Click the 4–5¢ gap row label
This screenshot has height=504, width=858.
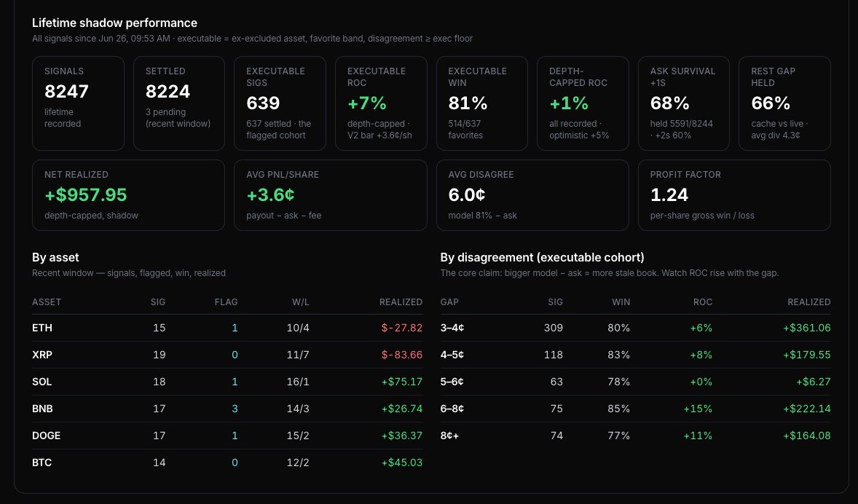click(x=452, y=355)
